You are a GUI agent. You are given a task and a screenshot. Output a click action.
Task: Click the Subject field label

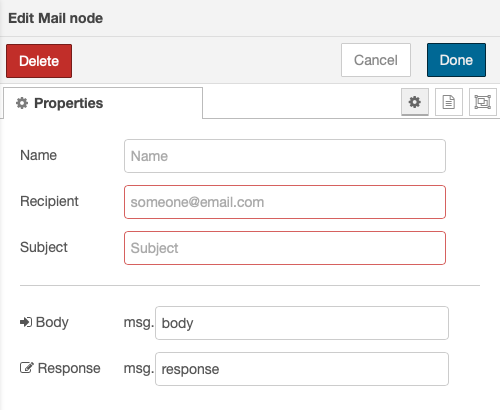pos(44,247)
